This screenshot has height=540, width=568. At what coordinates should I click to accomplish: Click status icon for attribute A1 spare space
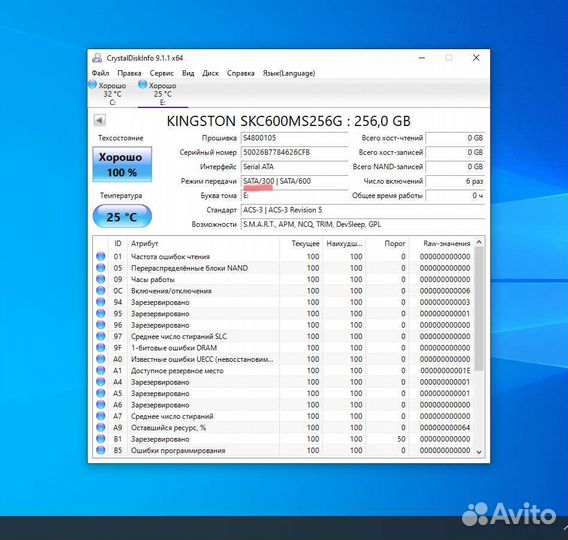coord(101,371)
